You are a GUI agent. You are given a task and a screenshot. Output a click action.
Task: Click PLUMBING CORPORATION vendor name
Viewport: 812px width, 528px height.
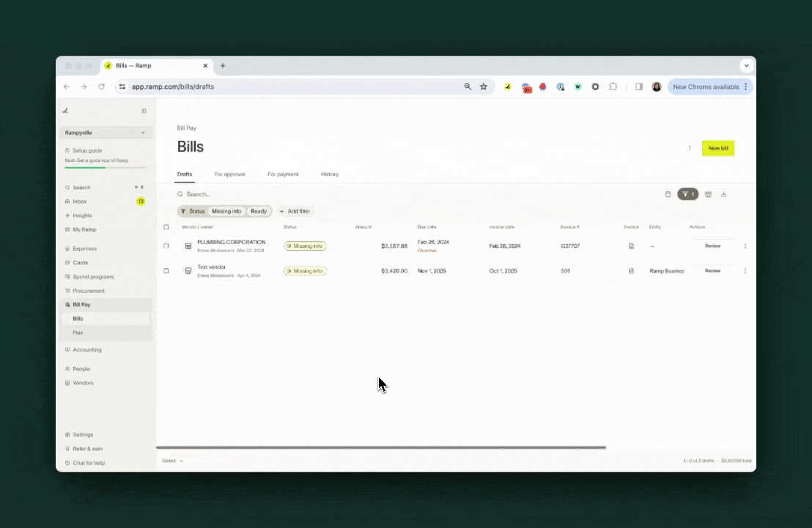click(231, 242)
